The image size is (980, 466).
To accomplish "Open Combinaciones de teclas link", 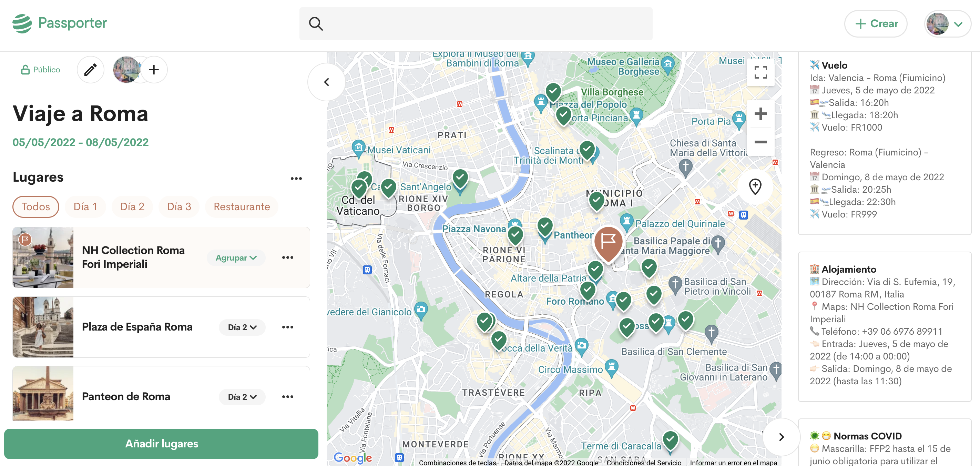I will point(458,462).
